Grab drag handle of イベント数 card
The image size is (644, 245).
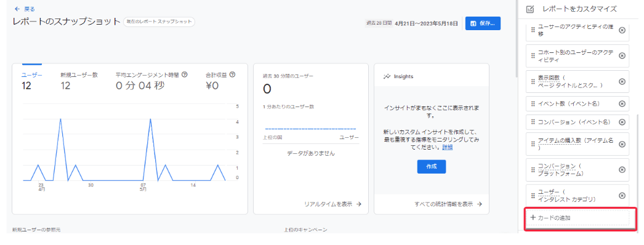coord(533,104)
